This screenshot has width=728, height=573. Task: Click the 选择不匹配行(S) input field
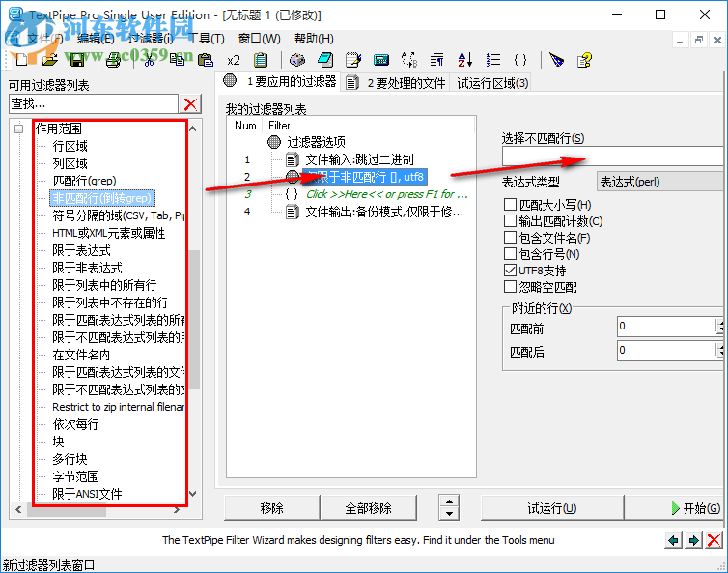(615, 157)
